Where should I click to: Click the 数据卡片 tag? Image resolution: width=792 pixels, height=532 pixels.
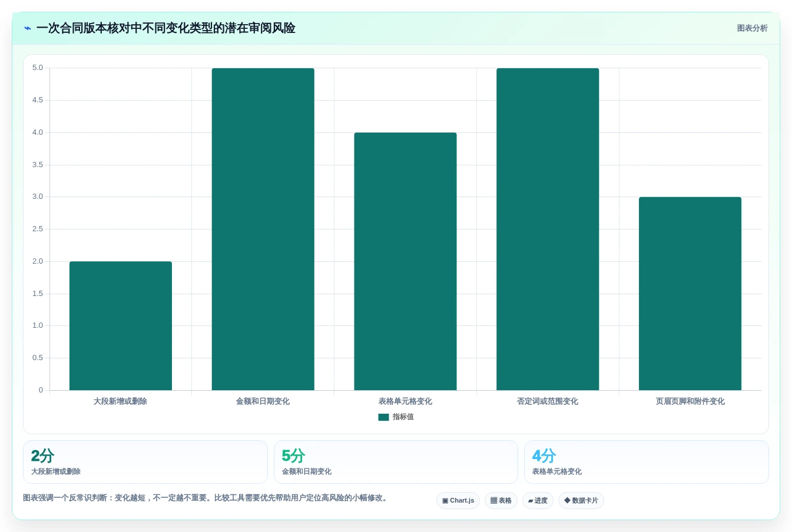point(581,501)
